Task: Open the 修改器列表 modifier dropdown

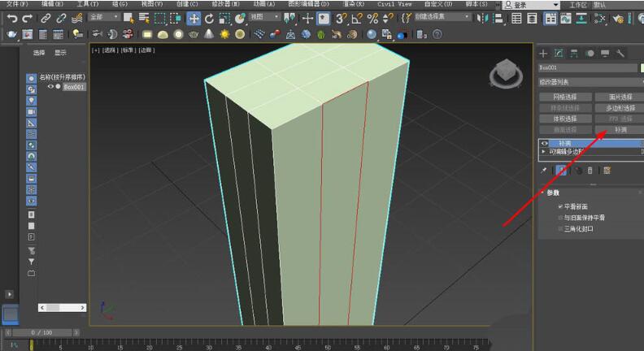Action: click(x=591, y=82)
